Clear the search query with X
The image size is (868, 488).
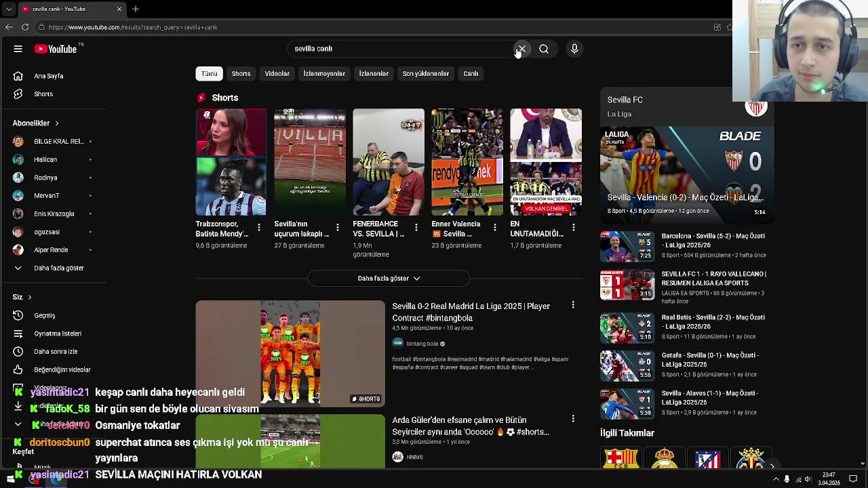(521, 49)
